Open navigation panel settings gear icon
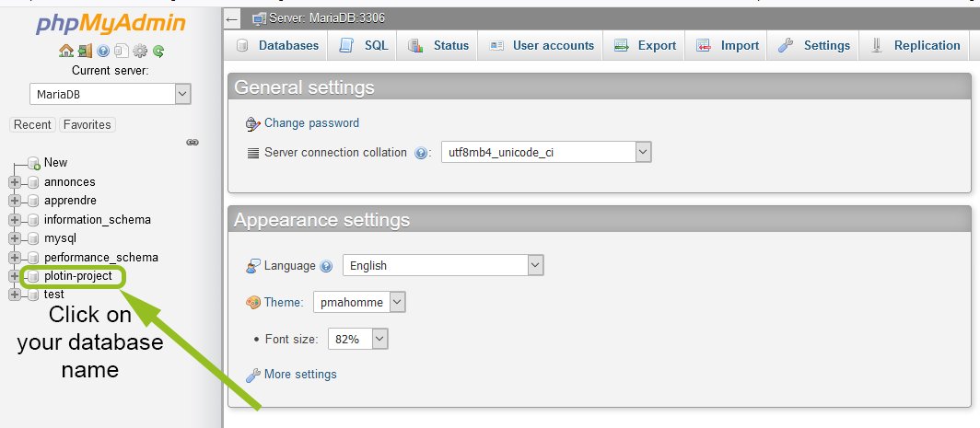 (x=140, y=52)
